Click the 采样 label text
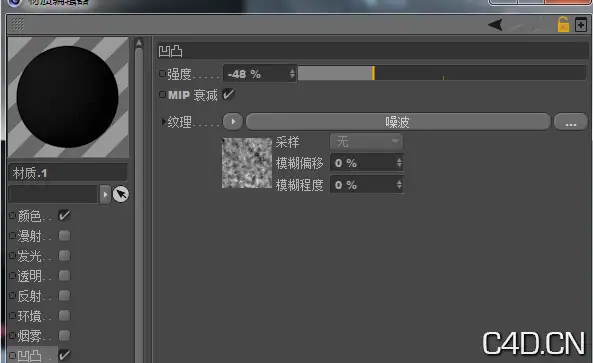The image size is (593, 363). (x=287, y=142)
